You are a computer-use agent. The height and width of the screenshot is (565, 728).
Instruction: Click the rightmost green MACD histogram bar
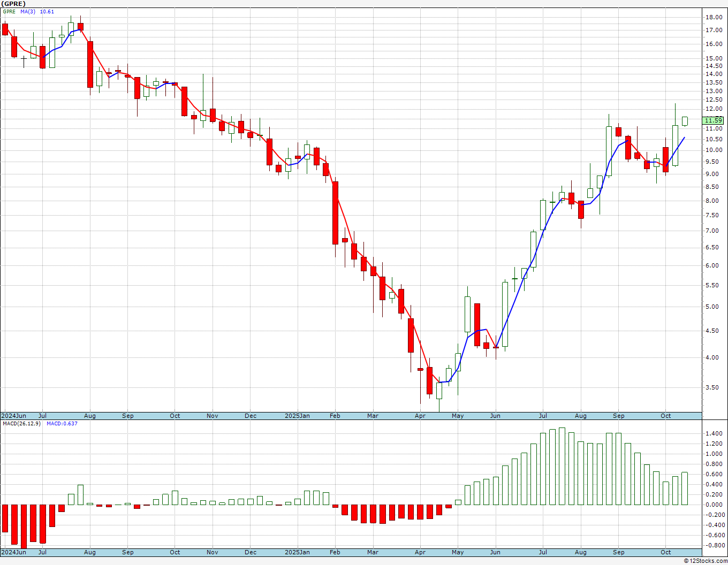coord(685,488)
